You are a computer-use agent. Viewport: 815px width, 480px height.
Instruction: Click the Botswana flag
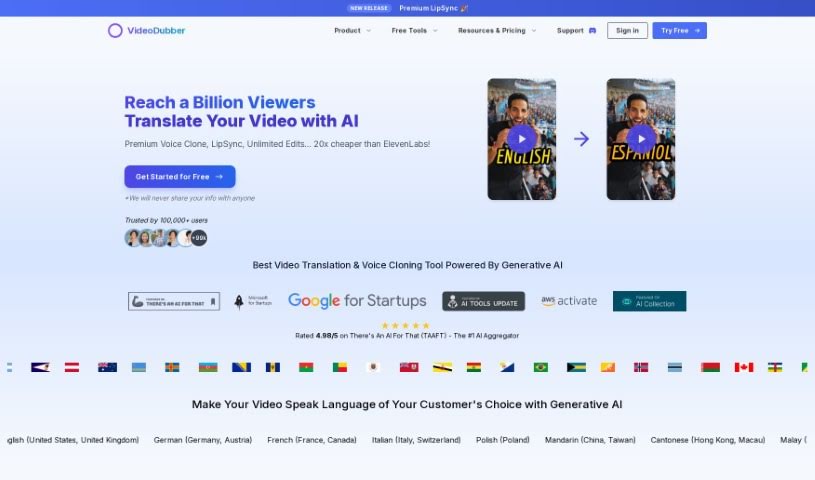pos(675,367)
